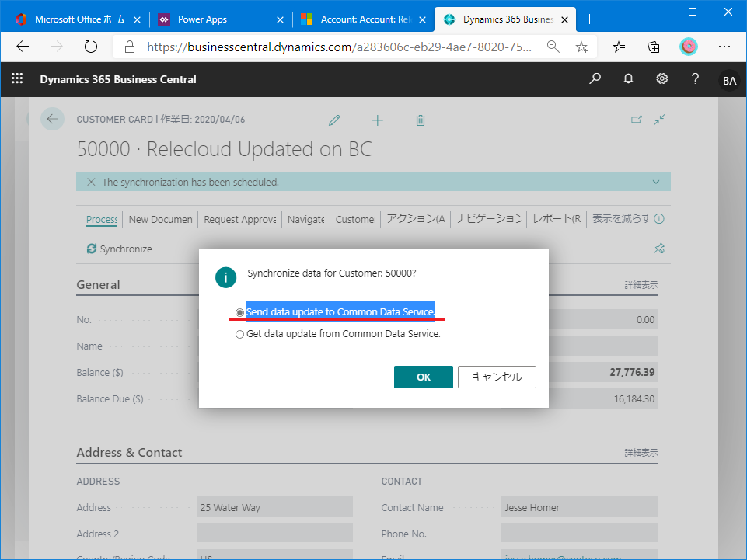Confirm the synchronize dialog with OK

click(x=424, y=377)
